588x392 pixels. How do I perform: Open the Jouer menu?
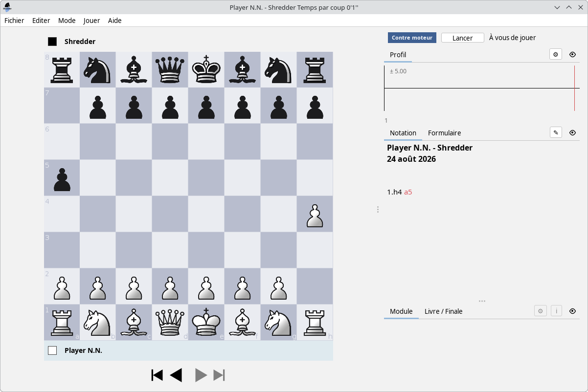[x=91, y=21]
